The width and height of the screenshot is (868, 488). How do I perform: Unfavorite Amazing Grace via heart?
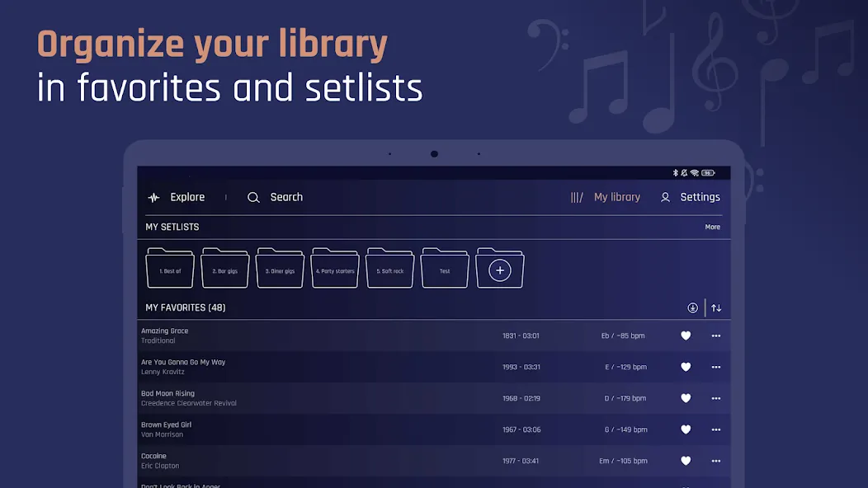686,335
